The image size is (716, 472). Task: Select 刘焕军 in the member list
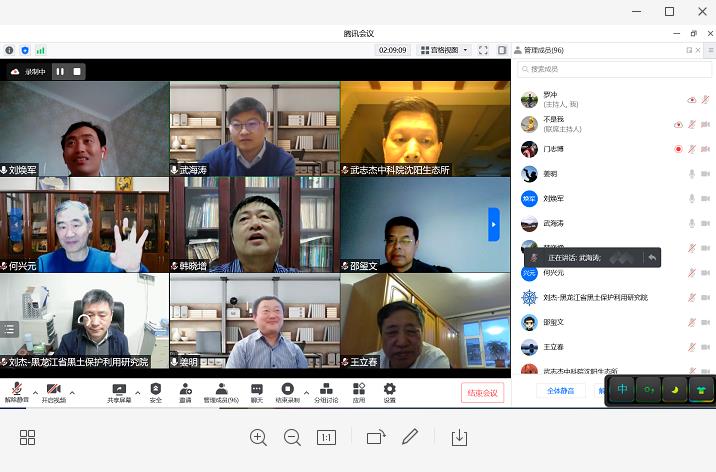pyautogui.click(x=553, y=198)
